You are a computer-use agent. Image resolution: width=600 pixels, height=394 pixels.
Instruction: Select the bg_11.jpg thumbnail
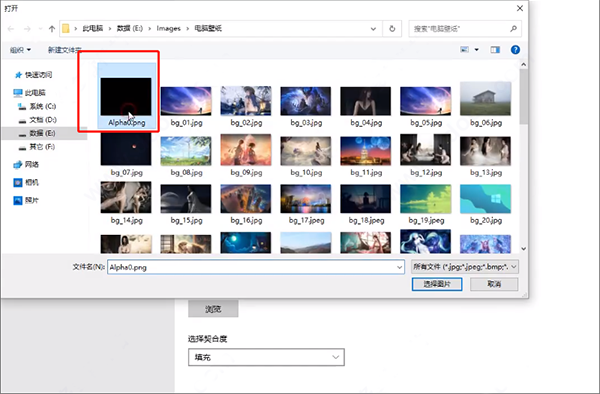365,151
